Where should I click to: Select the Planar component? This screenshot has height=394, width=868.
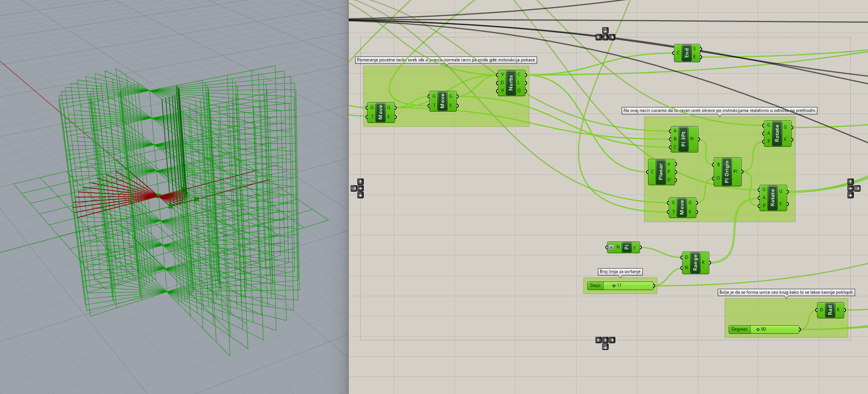[661, 172]
